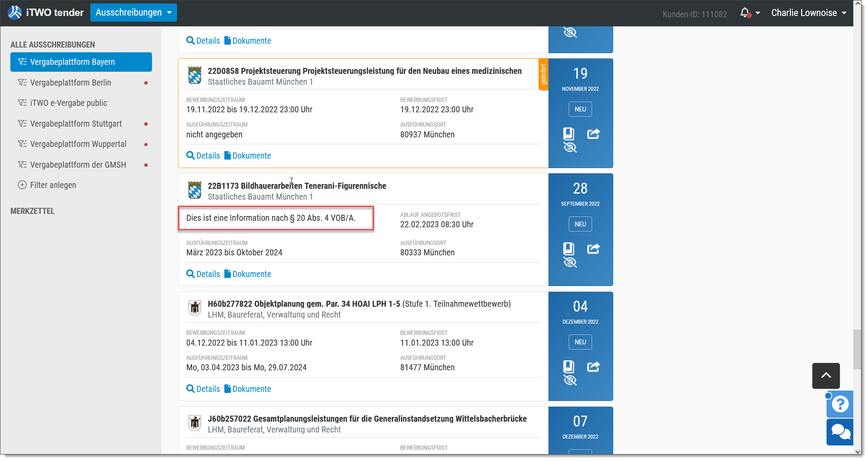
Task: Hide the H60b277822 Objektplanung tender
Action: coord(570,380)
